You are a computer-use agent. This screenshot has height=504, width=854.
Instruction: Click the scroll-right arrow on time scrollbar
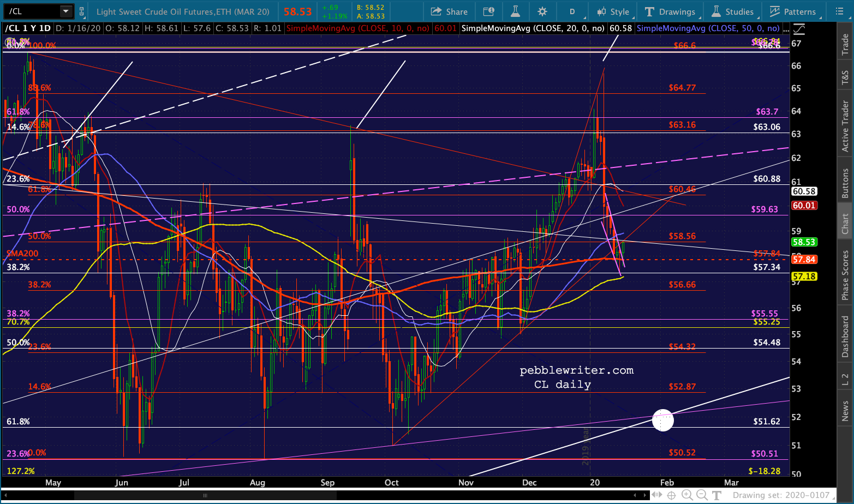tap(646, 495)
